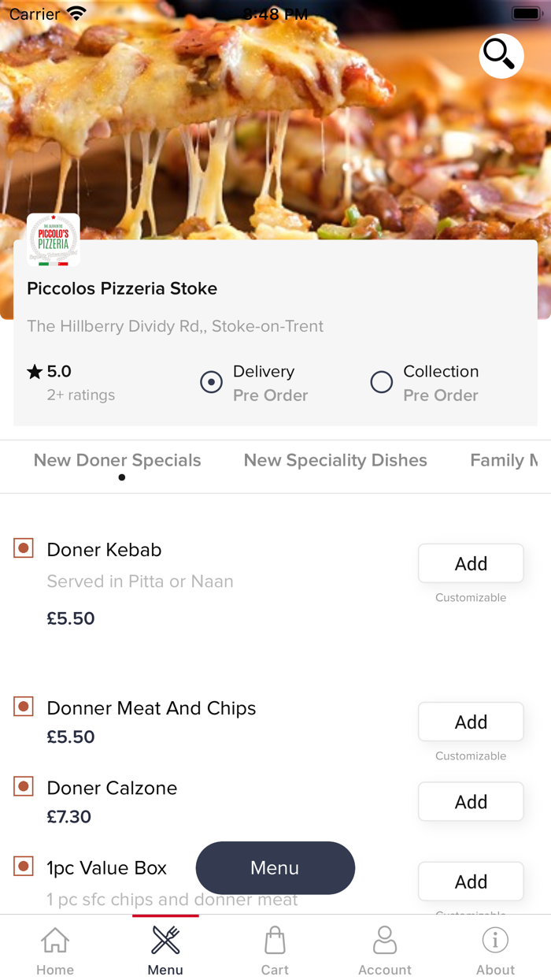Open the Menu pill overlay button
This screenshot has width=551, height=980.
[275, 867]
